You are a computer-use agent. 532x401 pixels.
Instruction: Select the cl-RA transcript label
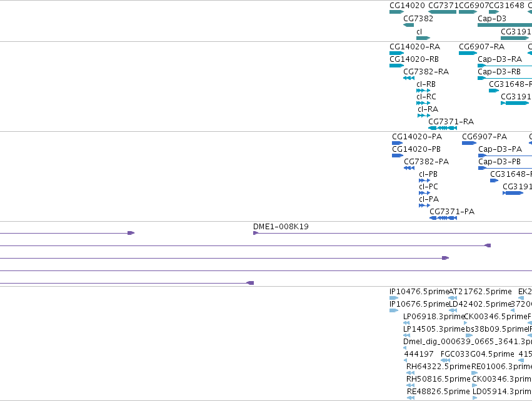click(x=428, y=109)
